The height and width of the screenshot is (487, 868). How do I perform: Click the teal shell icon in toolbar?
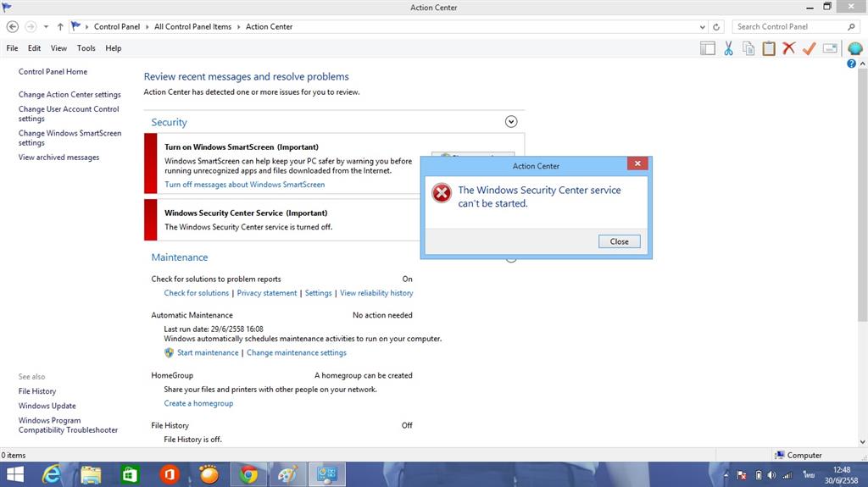pos(854,49)
